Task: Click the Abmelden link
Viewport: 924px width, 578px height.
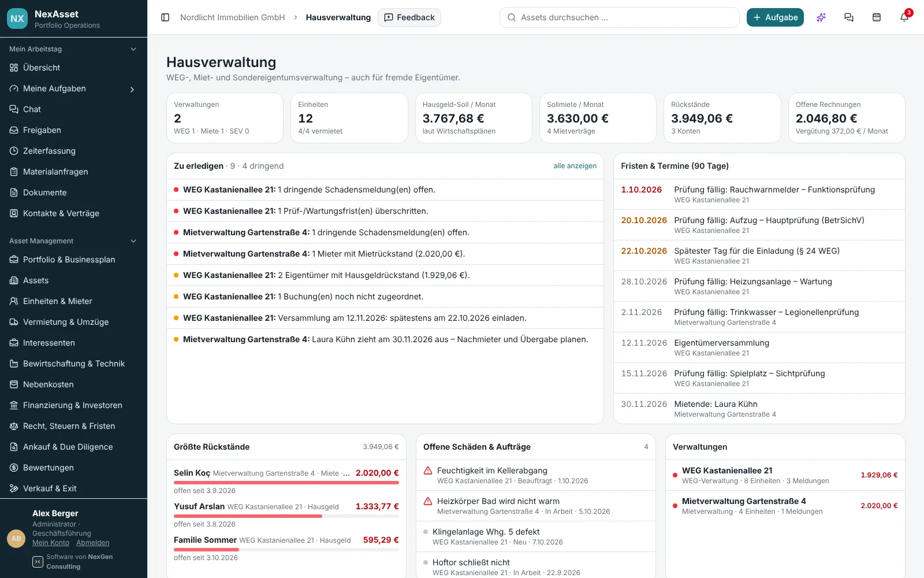Action: tap(92, 543)
